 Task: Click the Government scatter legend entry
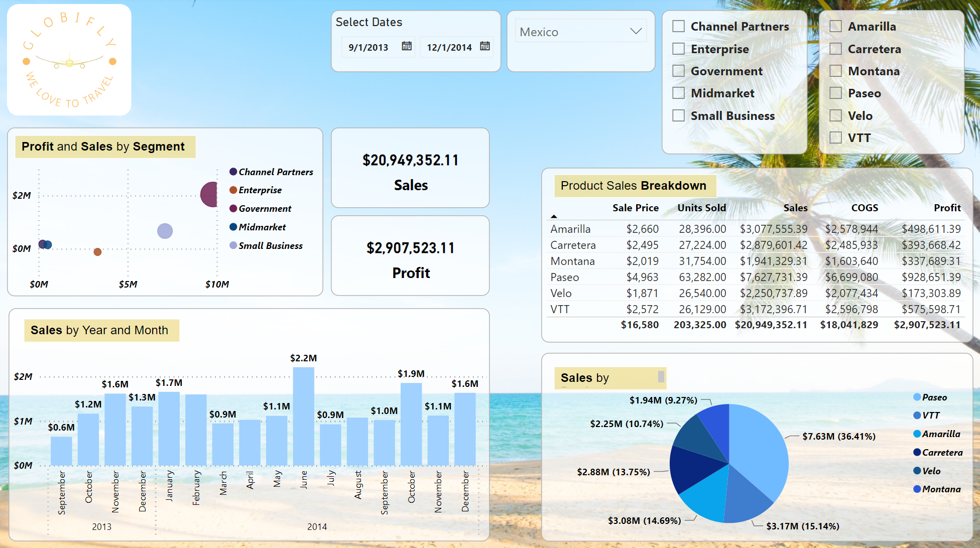coord(260,208)
